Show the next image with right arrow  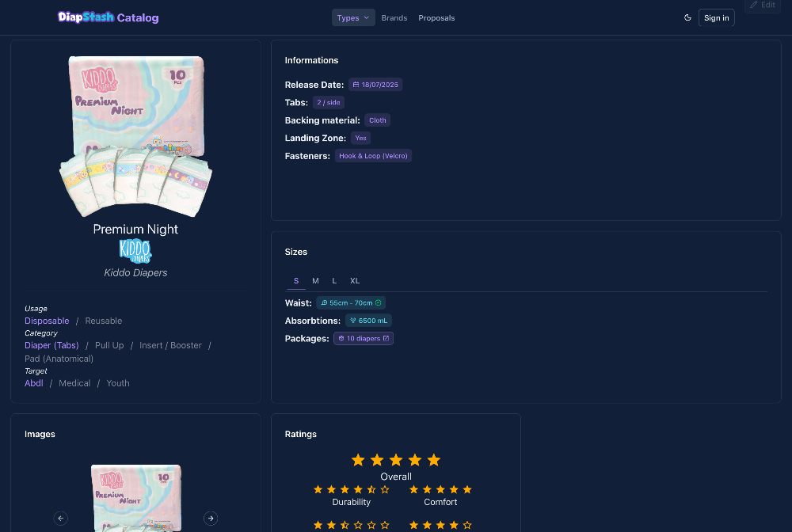[211, 518]
